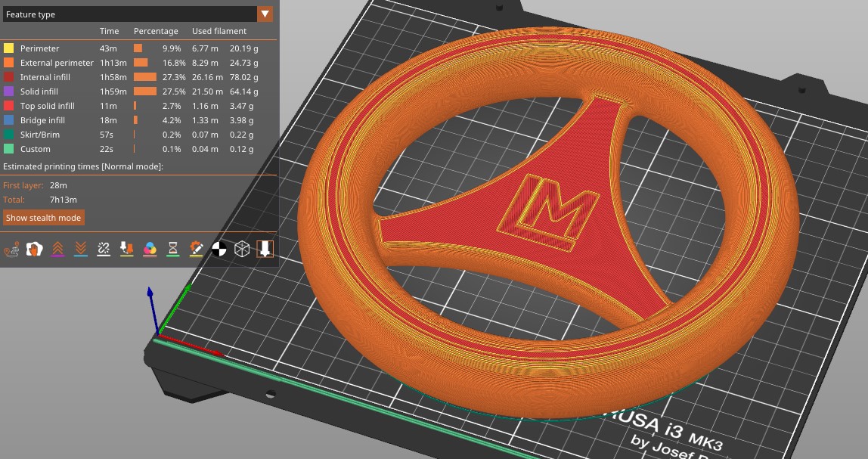
Task: Toggle Retractions visibility icon
Action: (57, 249)
